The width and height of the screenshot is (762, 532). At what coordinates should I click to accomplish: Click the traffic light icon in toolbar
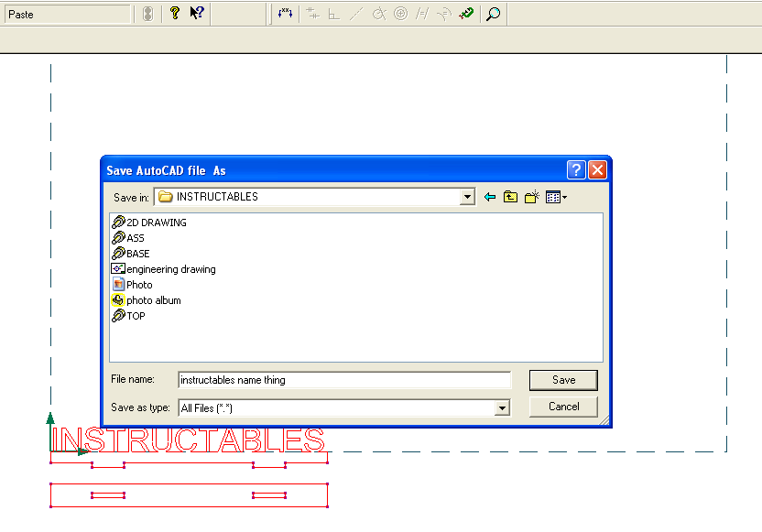[x=147, y=14]
